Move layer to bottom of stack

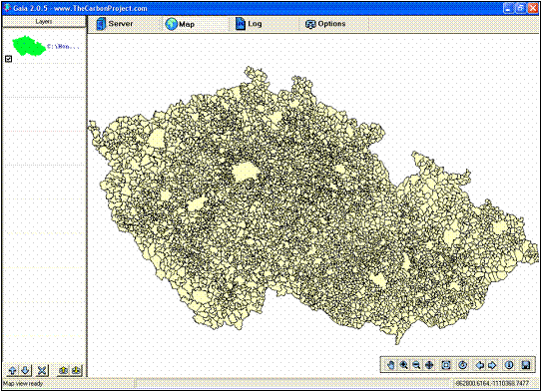tap(77, 371)
